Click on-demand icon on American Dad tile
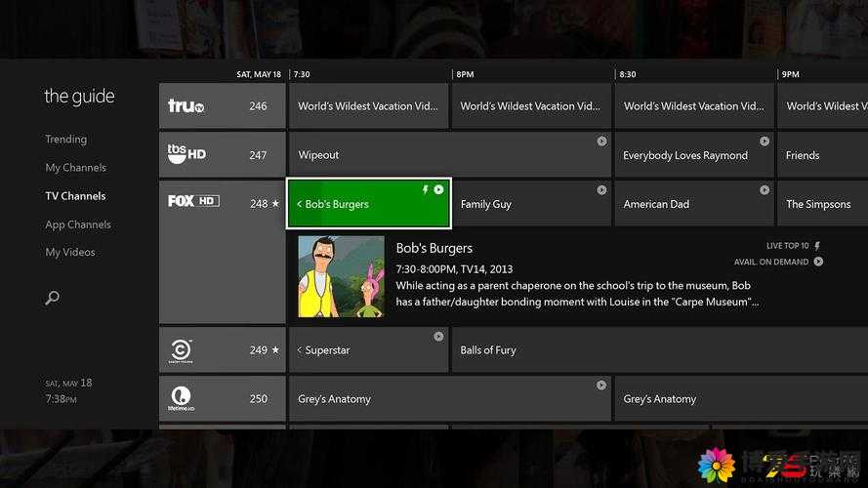 click(x=765, y=189)
